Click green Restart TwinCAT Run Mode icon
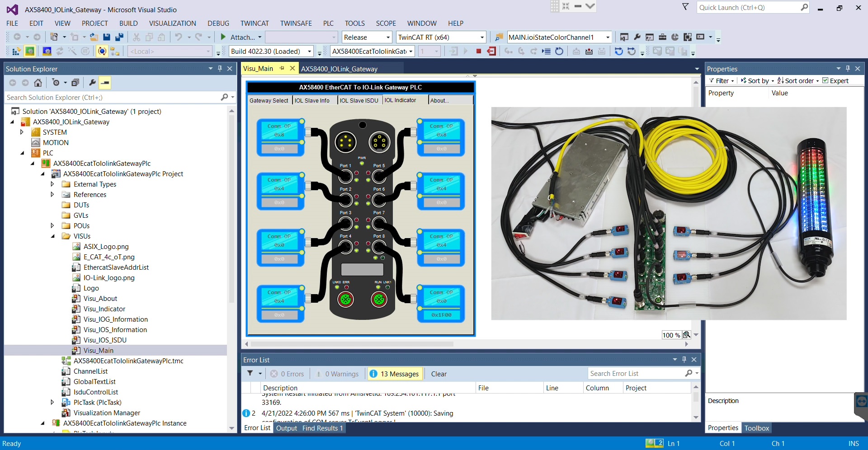The image size is (868, 450). click(29, 52)
